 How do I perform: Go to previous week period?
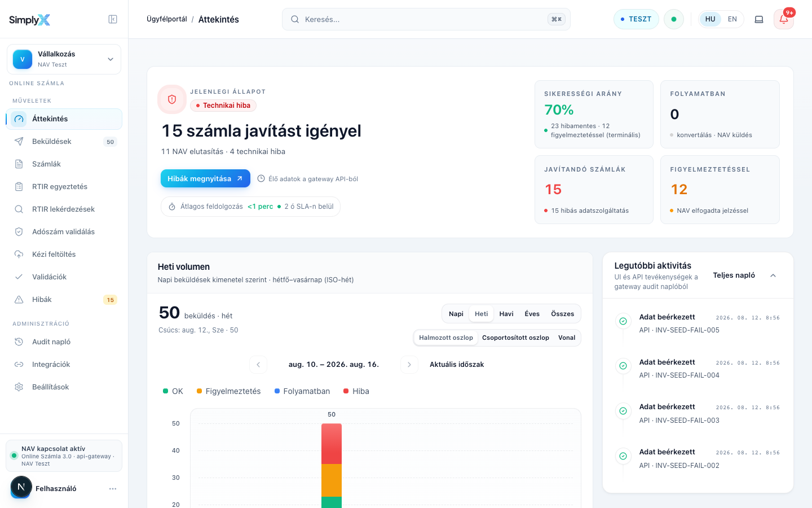[258, 365]
